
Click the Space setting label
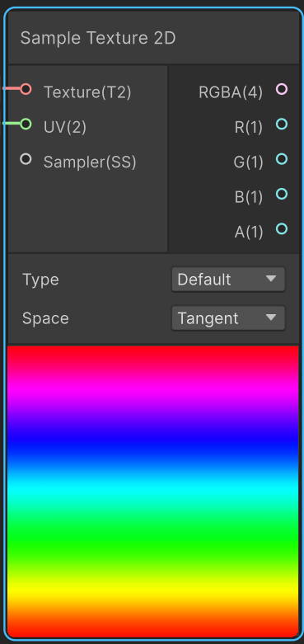tap(45, 318)
